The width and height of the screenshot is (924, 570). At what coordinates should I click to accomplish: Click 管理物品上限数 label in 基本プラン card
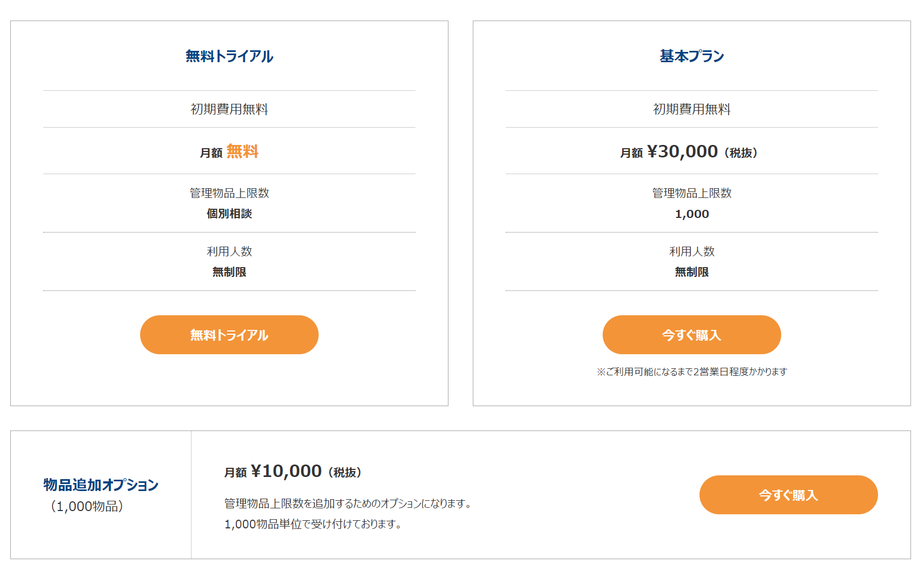[x=691, y=193]
